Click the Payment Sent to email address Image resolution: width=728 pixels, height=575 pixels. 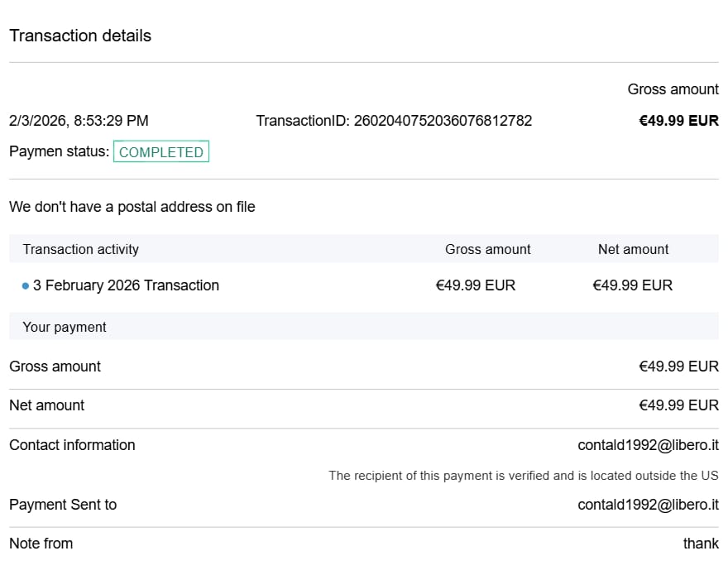tap(648, 505)
